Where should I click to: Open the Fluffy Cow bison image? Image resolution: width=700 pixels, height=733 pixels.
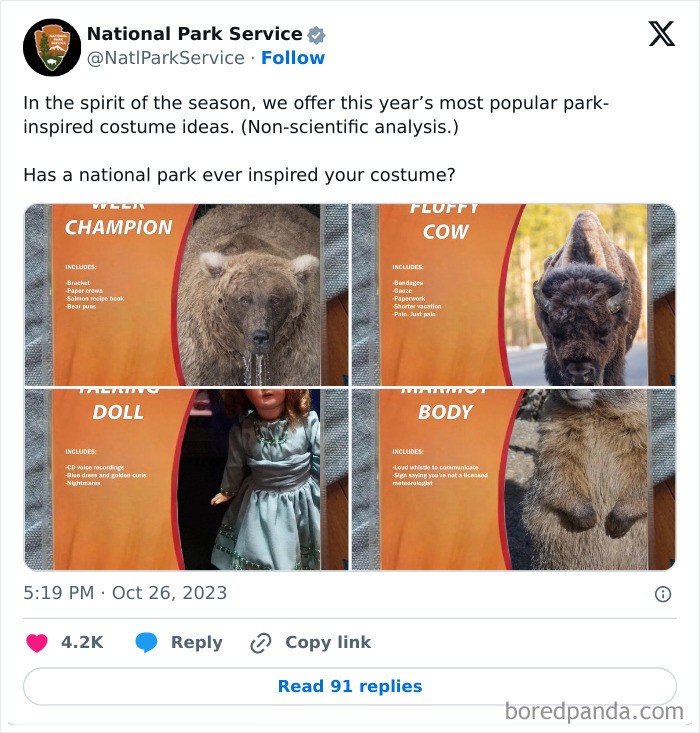pos(513,295)
